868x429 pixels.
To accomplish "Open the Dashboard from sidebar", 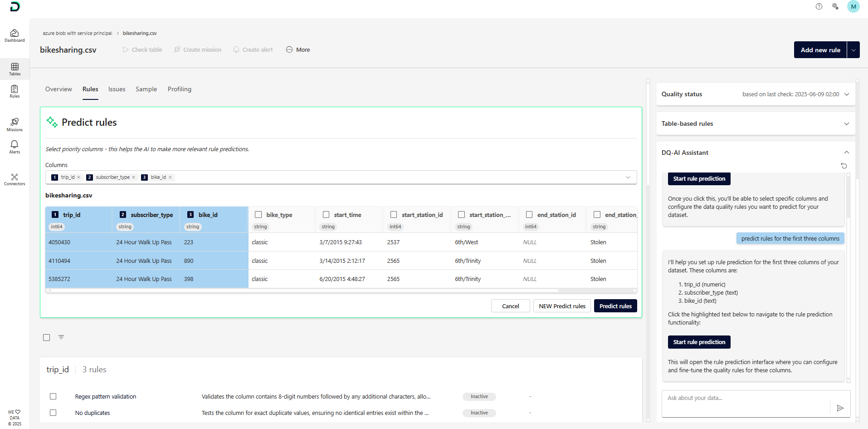I will pyautogui.click(x=15, y=35).
